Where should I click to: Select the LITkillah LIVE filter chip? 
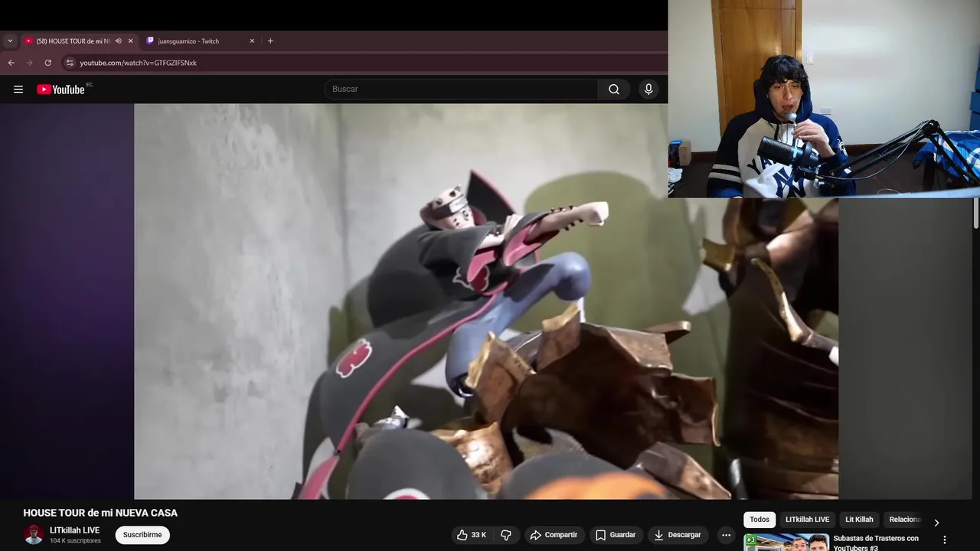[807, 520]
